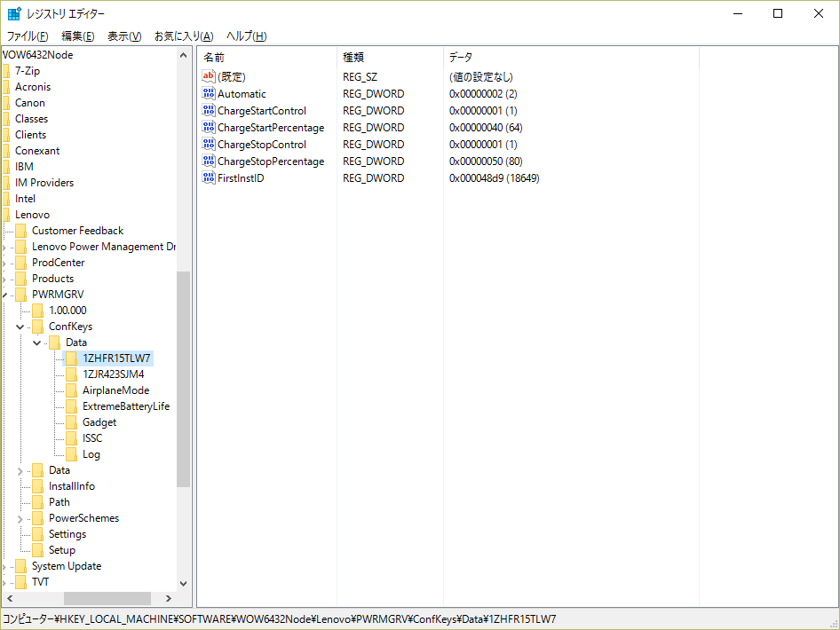Select the ProdCenter key

point(59,263)
